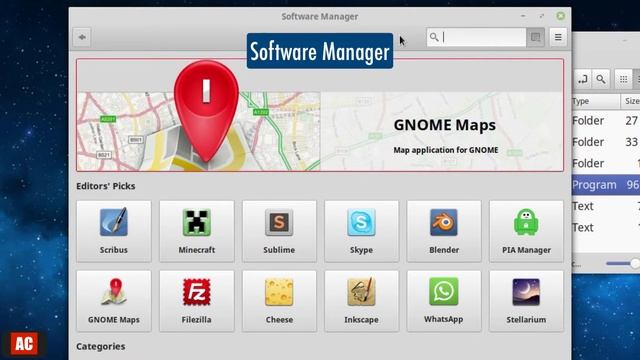Maximize the Software Manager window

tap(542, 16)
